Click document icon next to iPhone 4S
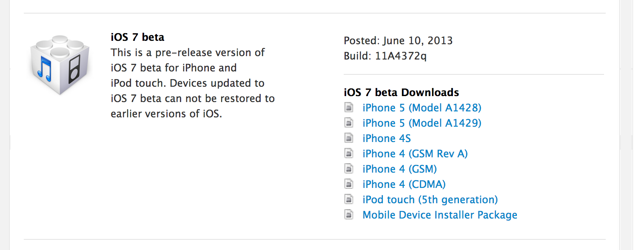The image size is (644, 250). (x=349, y=138)
